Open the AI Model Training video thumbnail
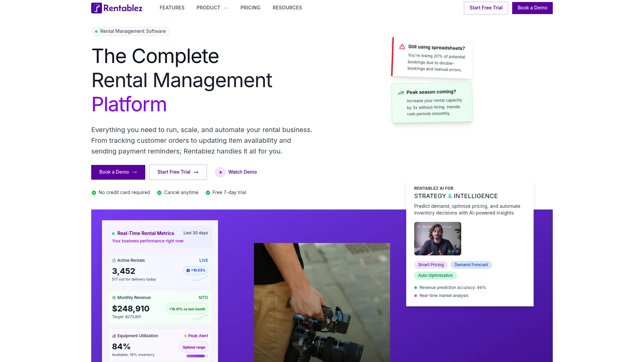The width and height of the screenshot is (644, 362). pyautogui.click(x=438, y=239)
